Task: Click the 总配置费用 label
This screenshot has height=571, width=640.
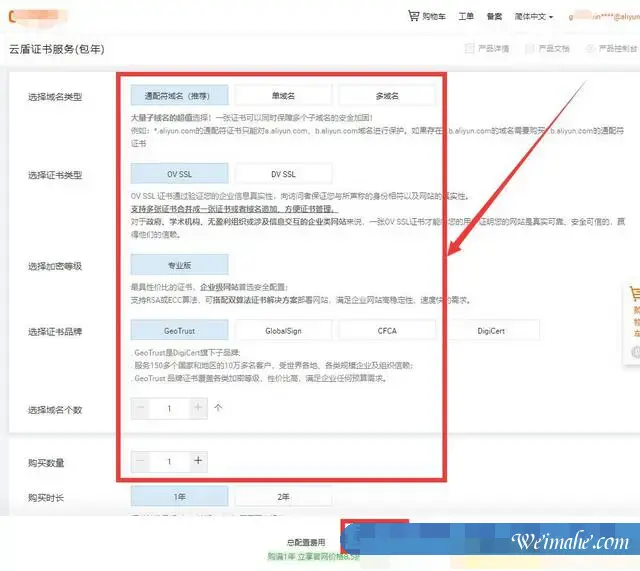Action: [x=306, y=542]
